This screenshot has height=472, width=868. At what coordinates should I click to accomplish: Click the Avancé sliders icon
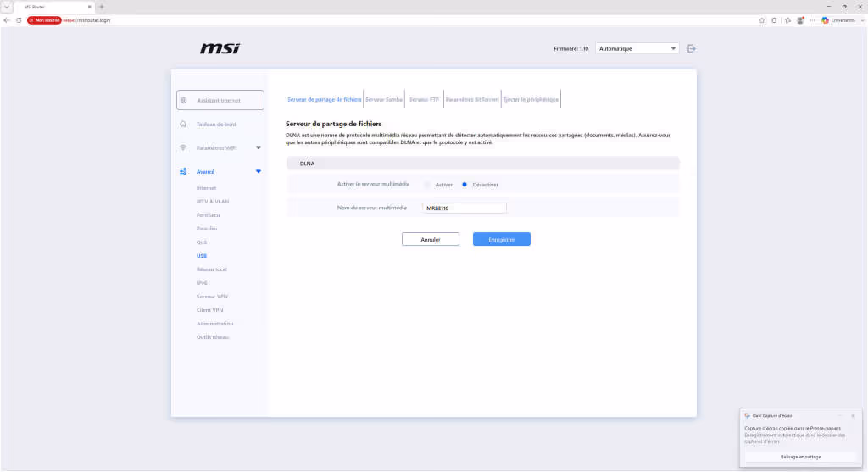click(x=183, y=171)
